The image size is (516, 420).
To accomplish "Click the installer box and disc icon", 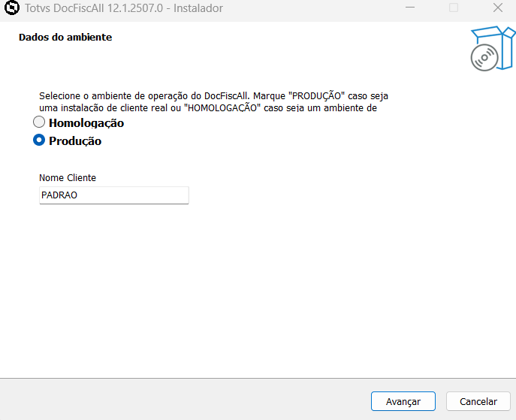I will [493, 48].
